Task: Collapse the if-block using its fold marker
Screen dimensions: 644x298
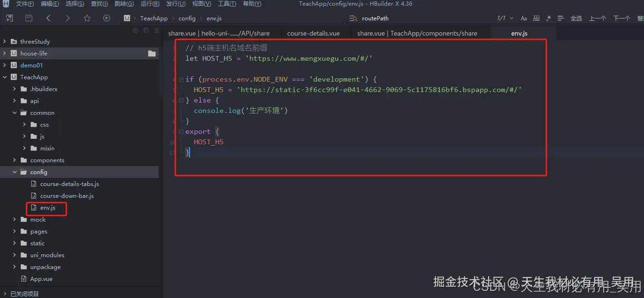Action: click(181, 79)
